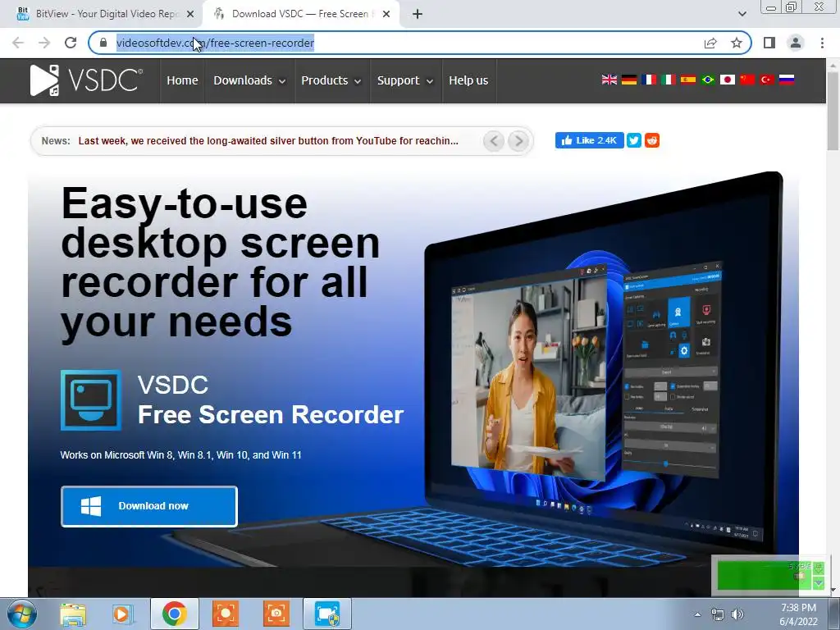
Task: Switch site language to Italian flag
Action: click(x=668, y=80)
